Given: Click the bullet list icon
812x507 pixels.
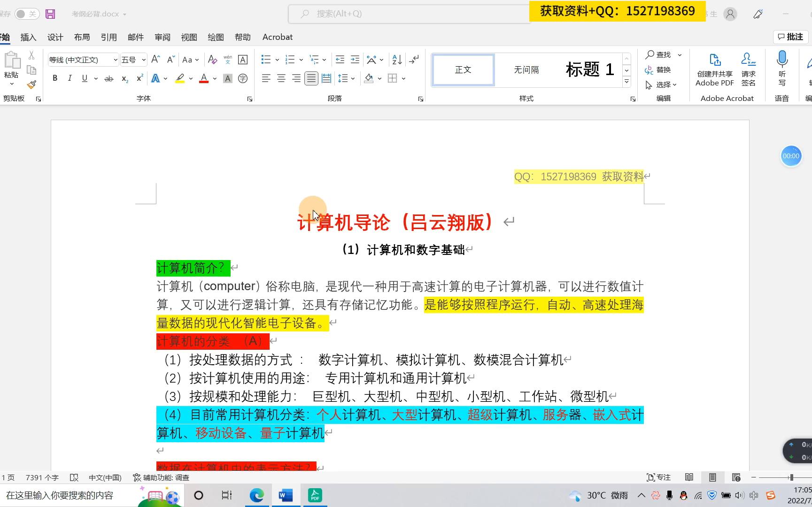Looking at the screenshot, I should pyautogui.click(x=266, y=60).
